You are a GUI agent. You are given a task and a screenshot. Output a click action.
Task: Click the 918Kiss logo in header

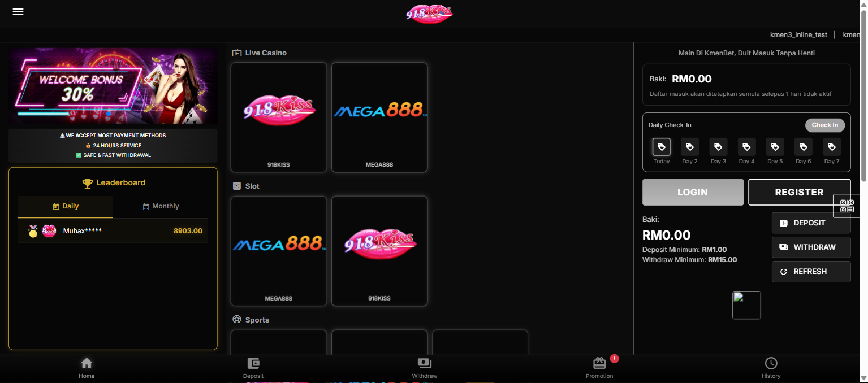pos(429,14)
